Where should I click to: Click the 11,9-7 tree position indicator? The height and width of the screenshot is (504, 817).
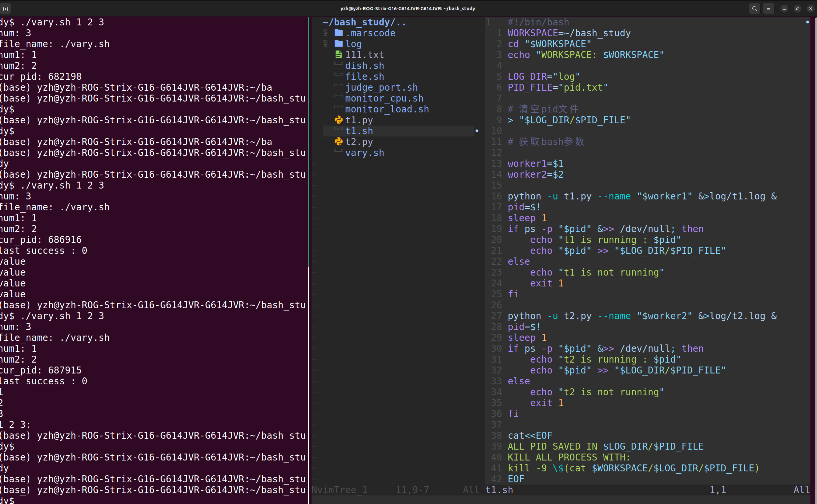point(412,490)
